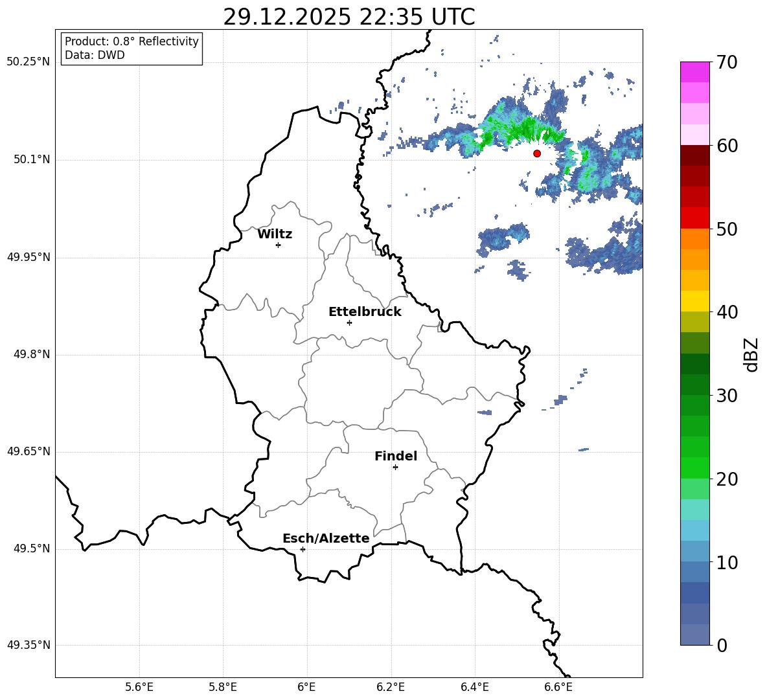Select the Ettelbruck city label

[x=365, y=312]
